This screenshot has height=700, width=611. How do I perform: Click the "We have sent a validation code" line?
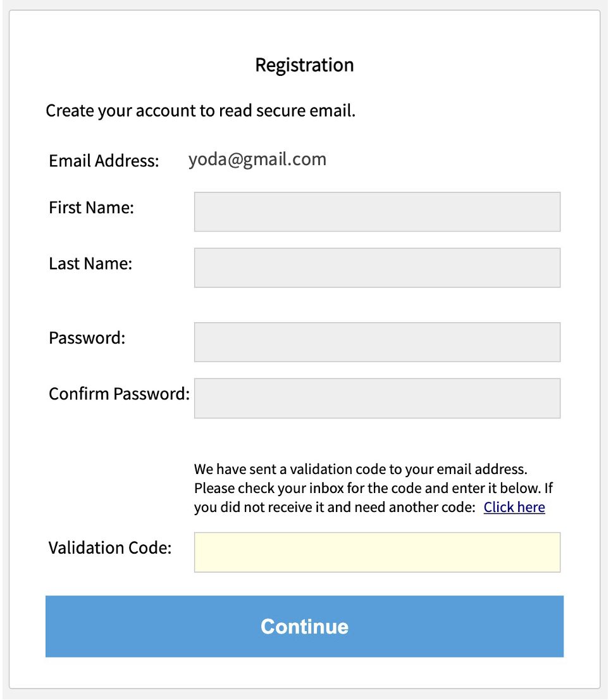361,470
